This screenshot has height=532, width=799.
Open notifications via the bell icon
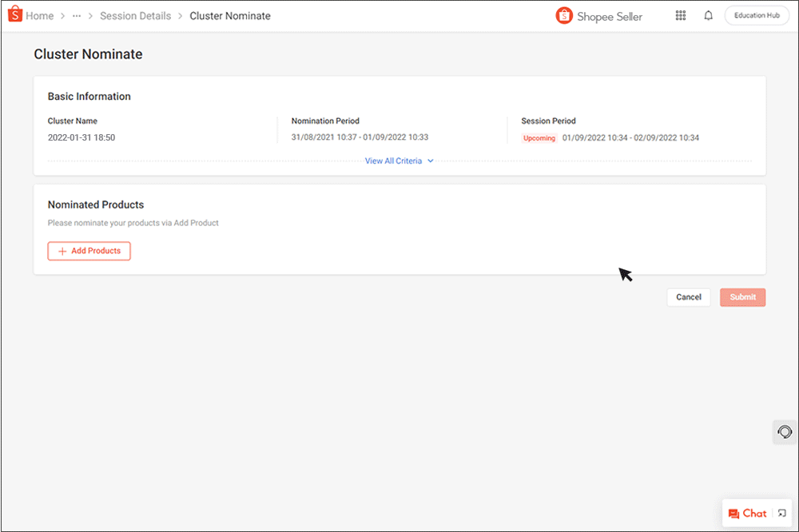(708, 15)
